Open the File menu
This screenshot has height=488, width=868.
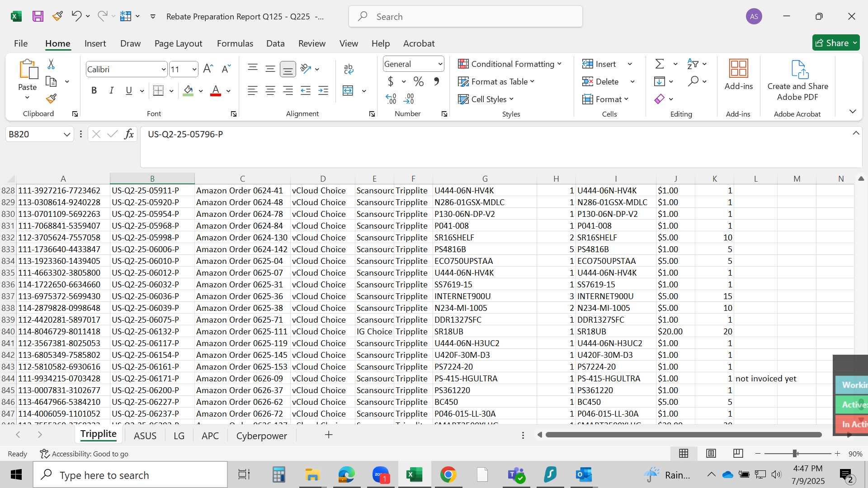pyautogui.click(x=21, y=43)
